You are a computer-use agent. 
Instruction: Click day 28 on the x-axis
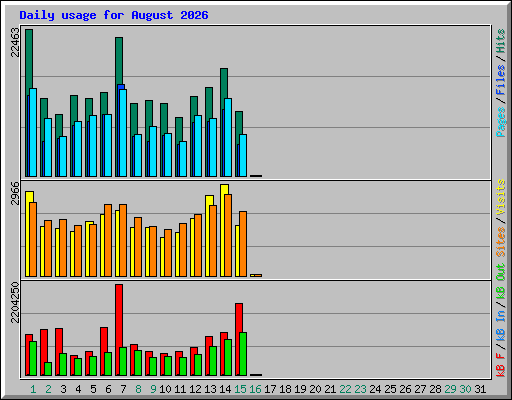click(x=435, y=389)
